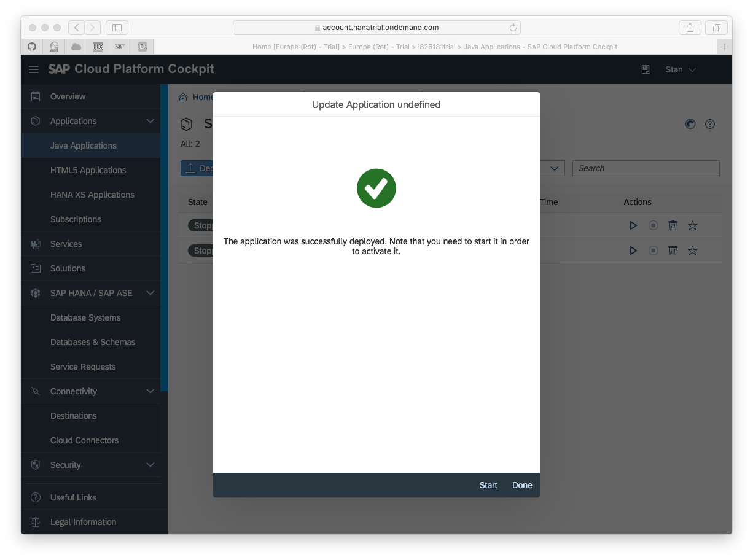Click the Safari address bar
This screenshot has width=753, height=560.
(376, 28)
